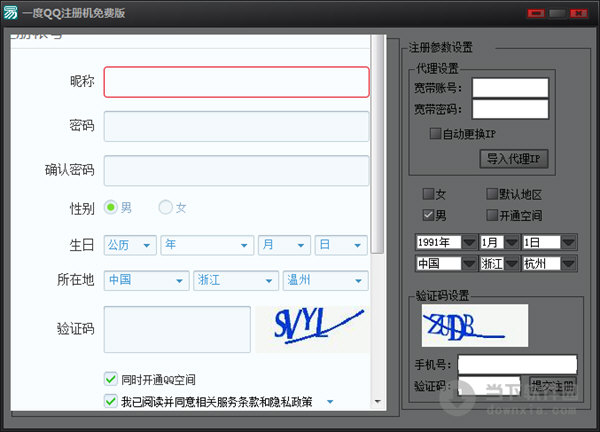Minimize the window with red dash button

(x=536, y=13)
